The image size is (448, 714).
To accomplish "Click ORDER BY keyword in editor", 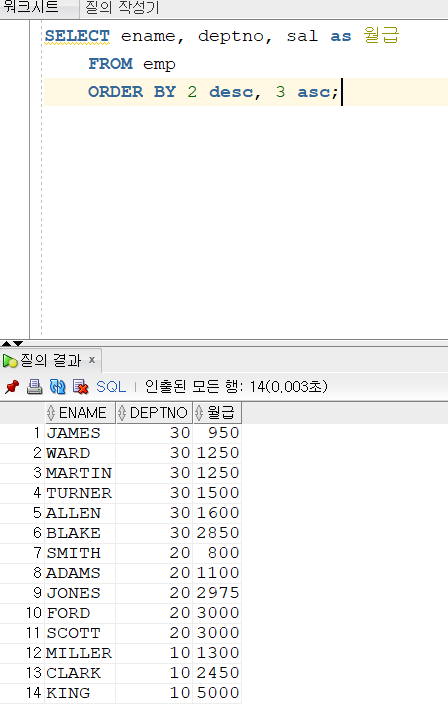I will pyautogui.click(x=132, y=92).
